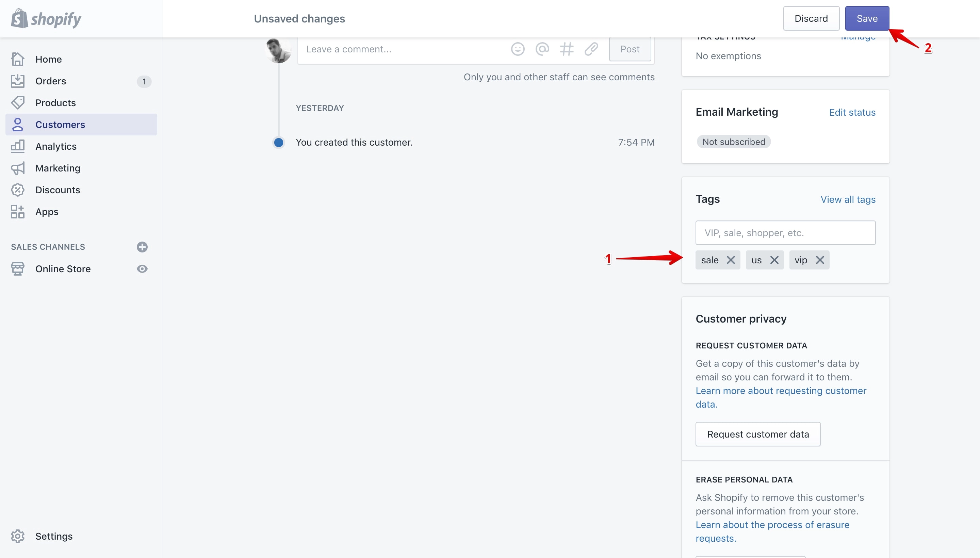Click the YESTERDAY timeline heading
Image resolution: width=980 pixels, height=558 pixels.
click(x=320, y=108)
